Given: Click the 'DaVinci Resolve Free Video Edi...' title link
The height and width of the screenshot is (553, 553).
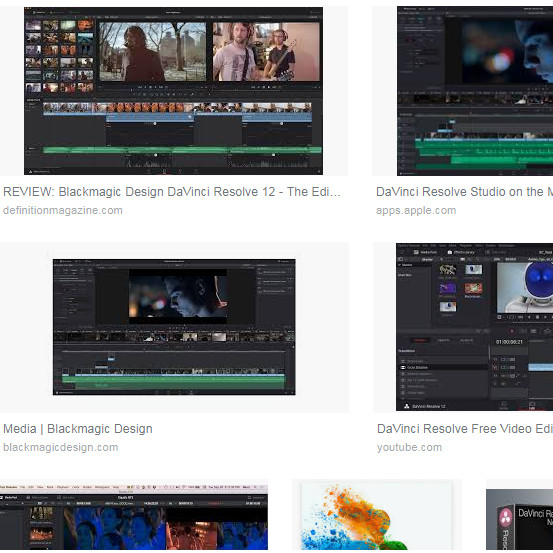Looking at the screenshot, I should [465, 429].
